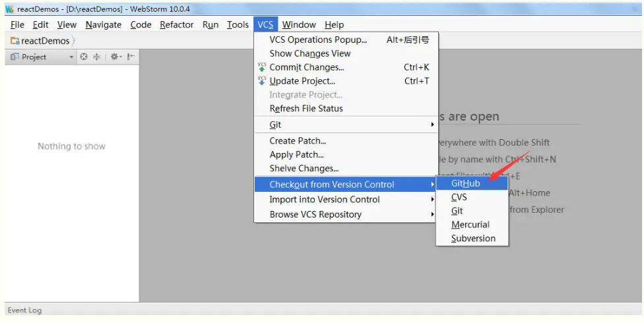This screenshot has height=321, width=644.
Task: Expand Browse VCS Repository submenu
Action: pos(432,214)
